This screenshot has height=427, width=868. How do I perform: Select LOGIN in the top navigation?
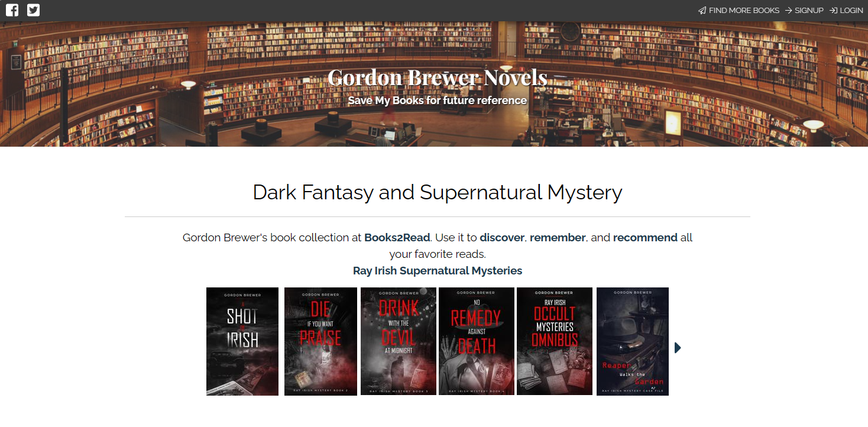pos(851,11)
